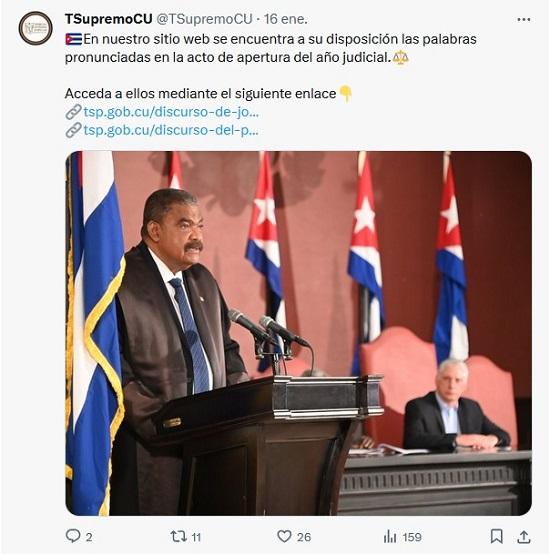550x554 pixels.
Task: Open the TSupremoCU profile avatar
Action: point(35,28)
